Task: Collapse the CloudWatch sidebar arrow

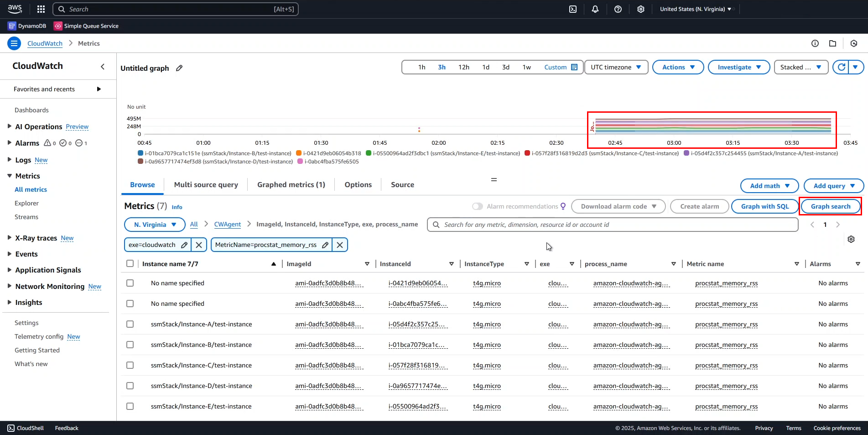Action: (103, 67)
